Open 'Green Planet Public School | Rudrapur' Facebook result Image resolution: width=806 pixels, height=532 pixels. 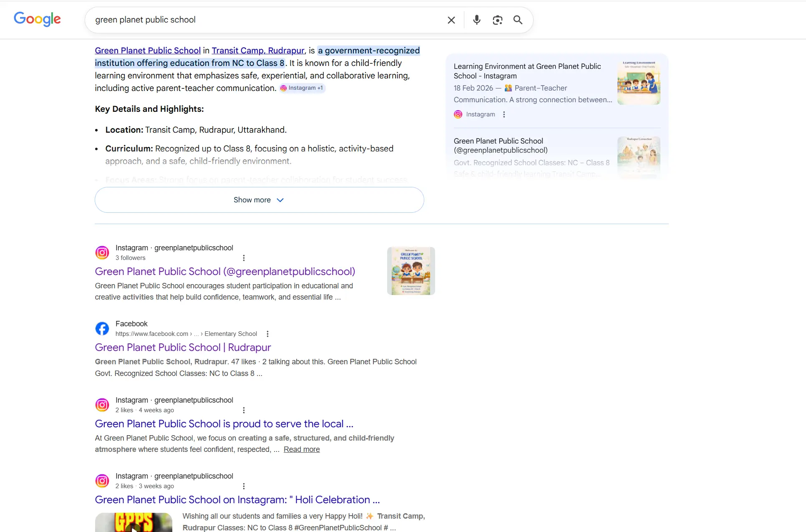183,348
